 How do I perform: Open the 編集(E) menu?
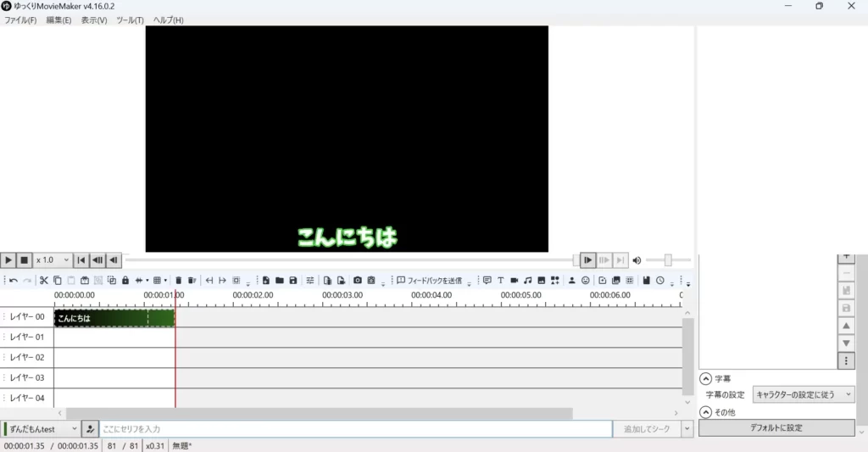pyautogui.click(x=58, y=20)
